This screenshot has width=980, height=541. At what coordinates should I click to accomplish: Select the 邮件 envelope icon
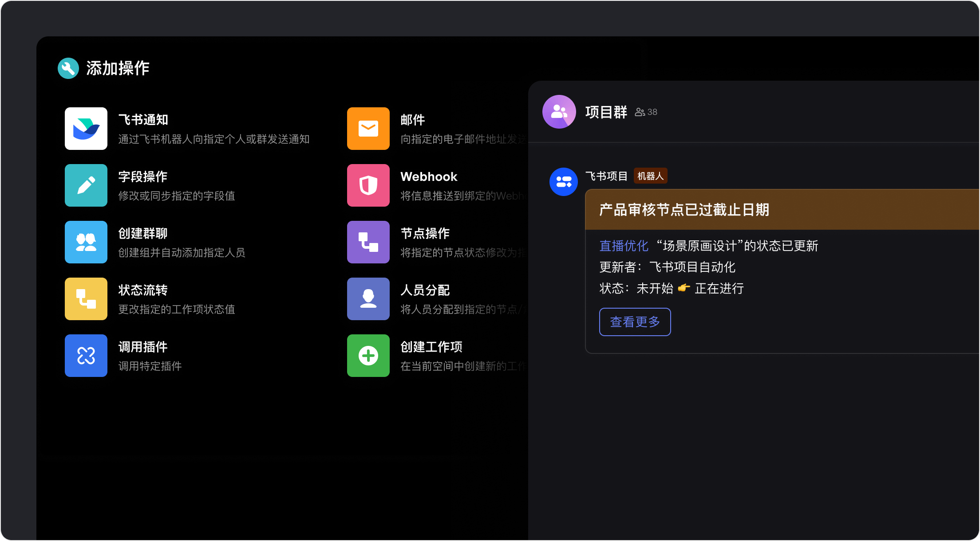[368, 129]
